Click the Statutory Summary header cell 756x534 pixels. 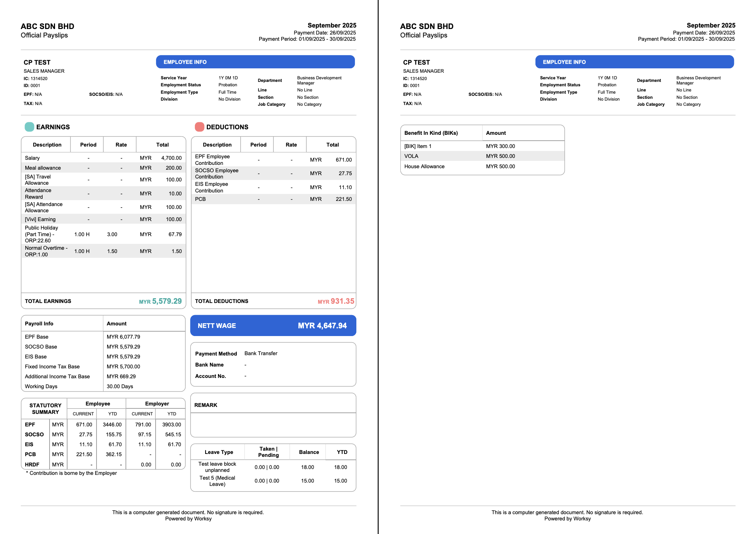[x=45, y=409]
